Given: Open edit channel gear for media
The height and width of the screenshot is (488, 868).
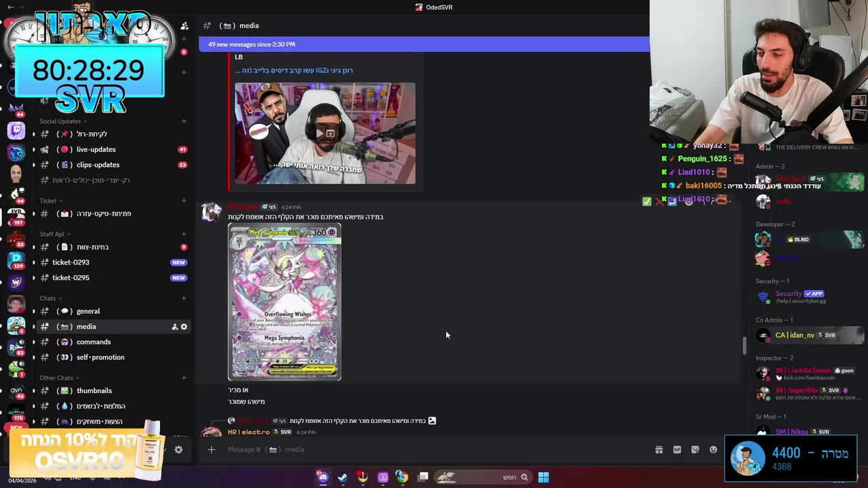Looking at the screenshot, I should tap(184, 327).
